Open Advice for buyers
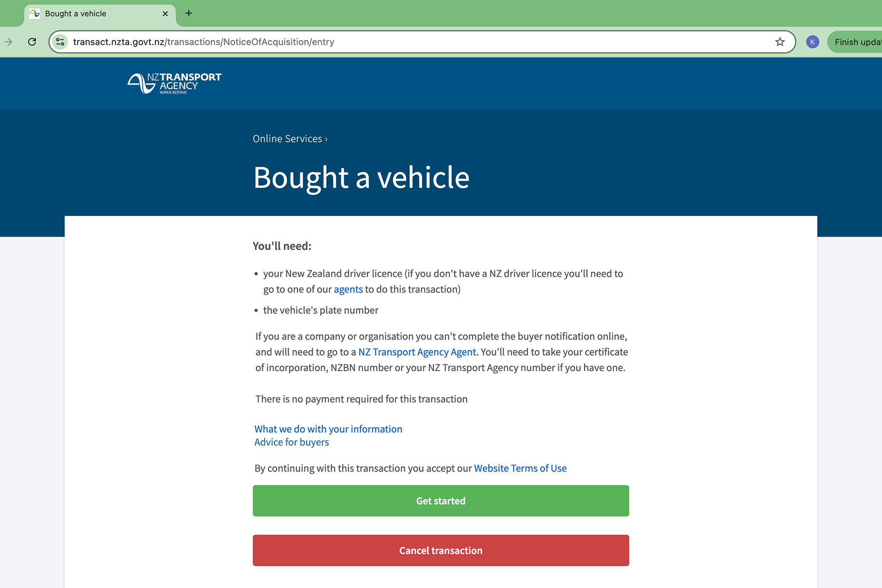This screenshot has height=588, width=882. (x=291, y=442)
